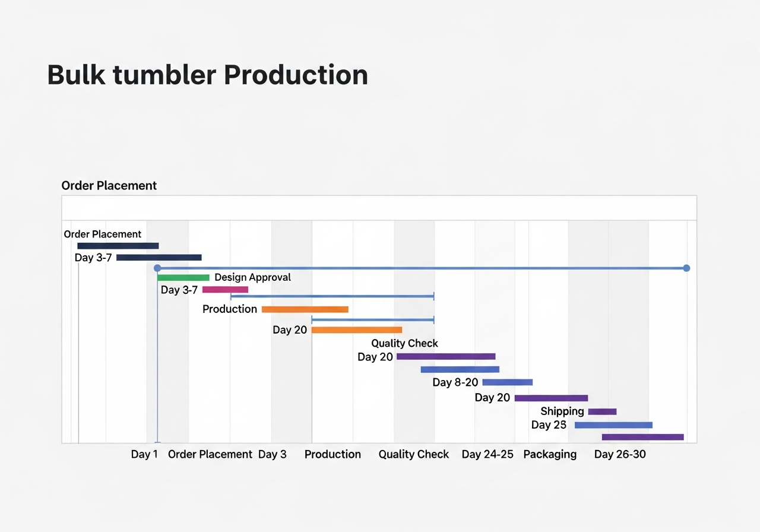Click the green Design Approval bar
760x532 pixels.
coord(184,277)
